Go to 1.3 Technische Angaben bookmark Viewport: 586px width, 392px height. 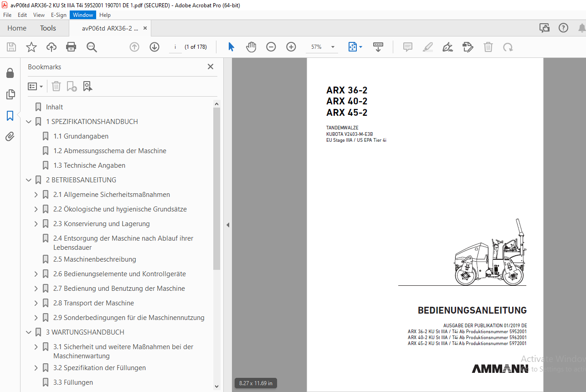pos(89,165)
